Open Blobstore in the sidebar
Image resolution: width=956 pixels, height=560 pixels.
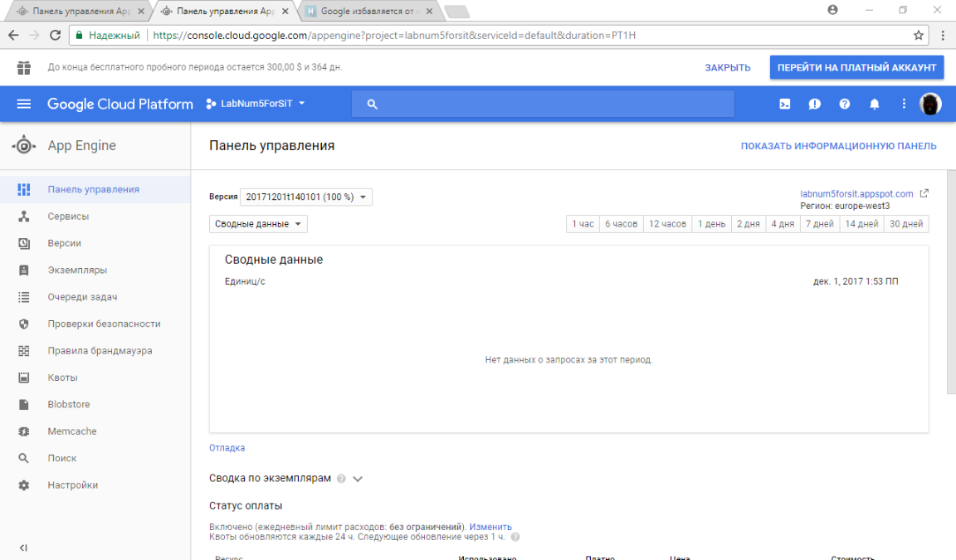coord(95,404)
